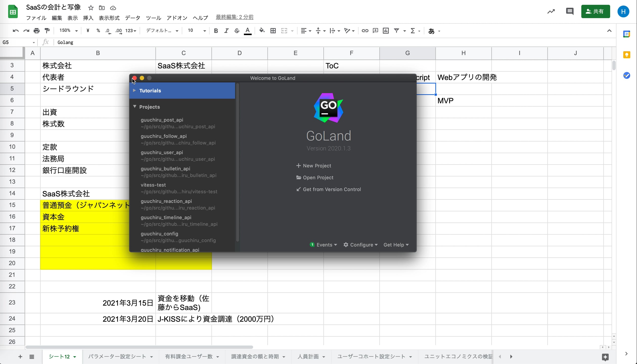Insert a chart from the toolbar

point(385,31)
